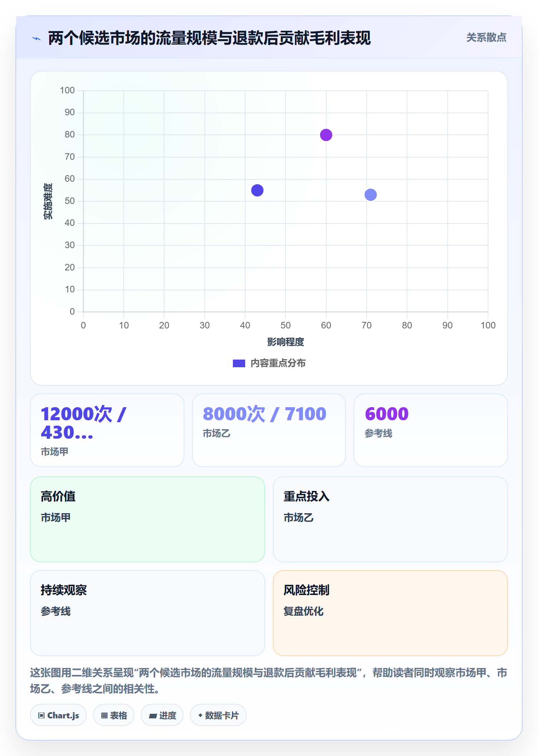Click the description paragraph starting 这张图用二维关系
The height and width of the screenshot is (756, 538).
[x=269, y=681]
